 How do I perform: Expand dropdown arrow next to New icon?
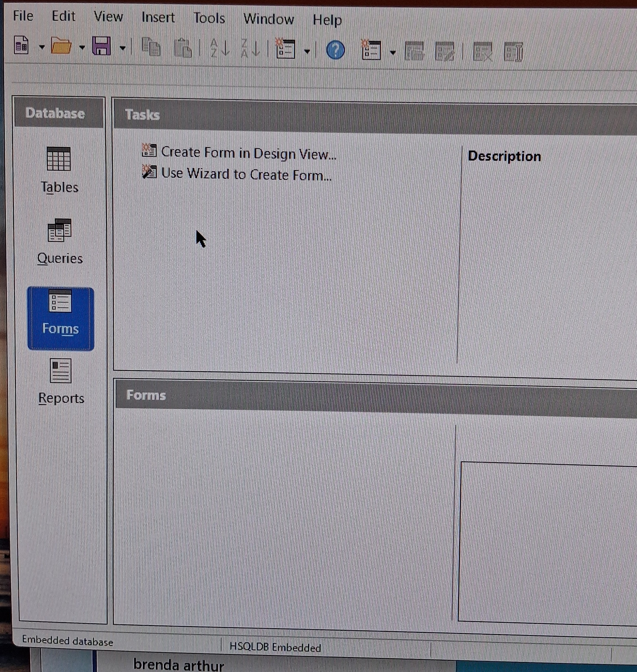click(x=42, y=47)
